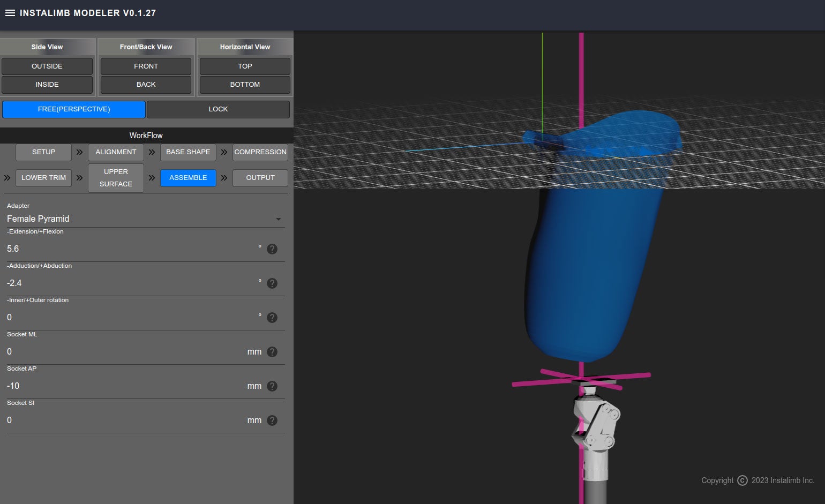Show help for Adduction/Abduction angle

pos(272,283)
